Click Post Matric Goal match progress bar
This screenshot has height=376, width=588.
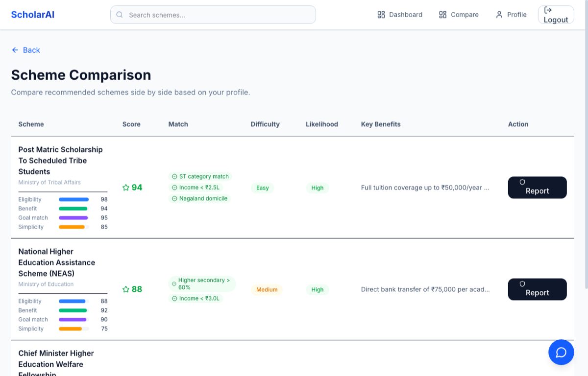click(74, 218)
